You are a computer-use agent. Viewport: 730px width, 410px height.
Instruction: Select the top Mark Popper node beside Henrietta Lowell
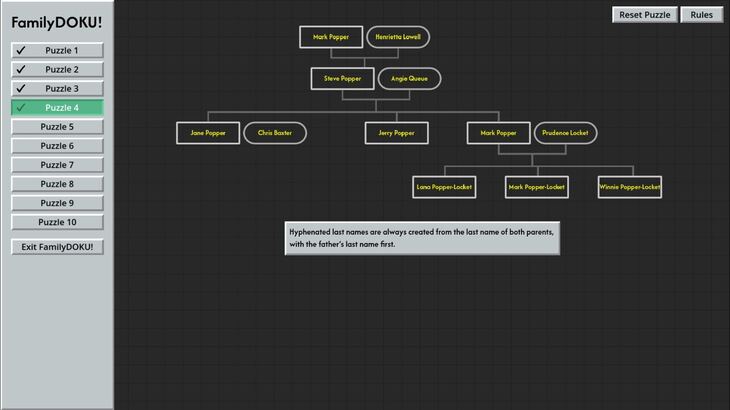coord(331,37)
